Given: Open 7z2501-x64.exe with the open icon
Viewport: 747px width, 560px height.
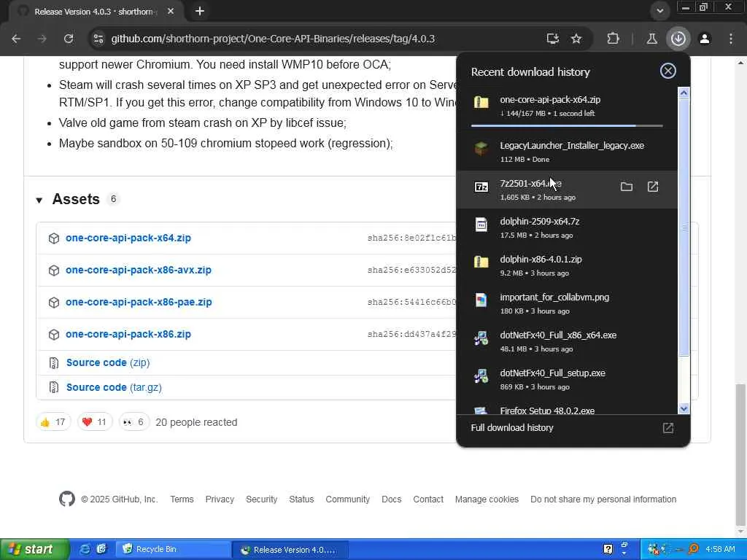Looking at the screenshot, I should coord(653,187).
